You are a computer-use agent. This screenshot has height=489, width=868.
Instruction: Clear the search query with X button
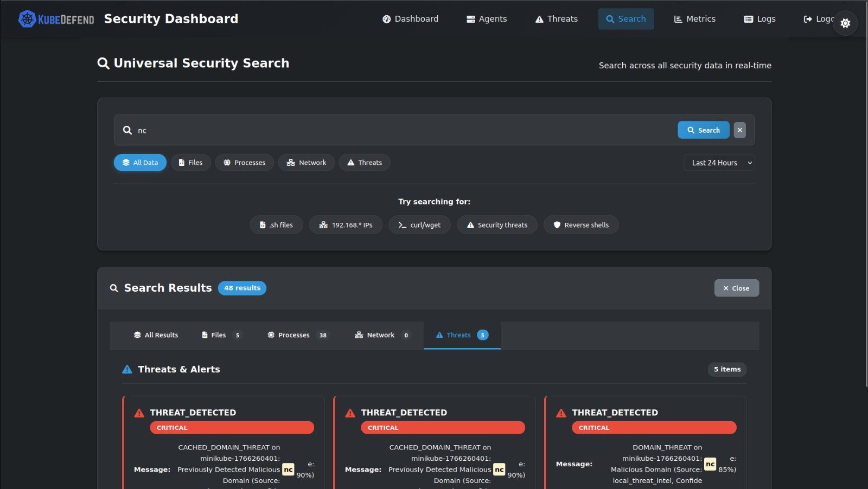click(x=739, y=130)
